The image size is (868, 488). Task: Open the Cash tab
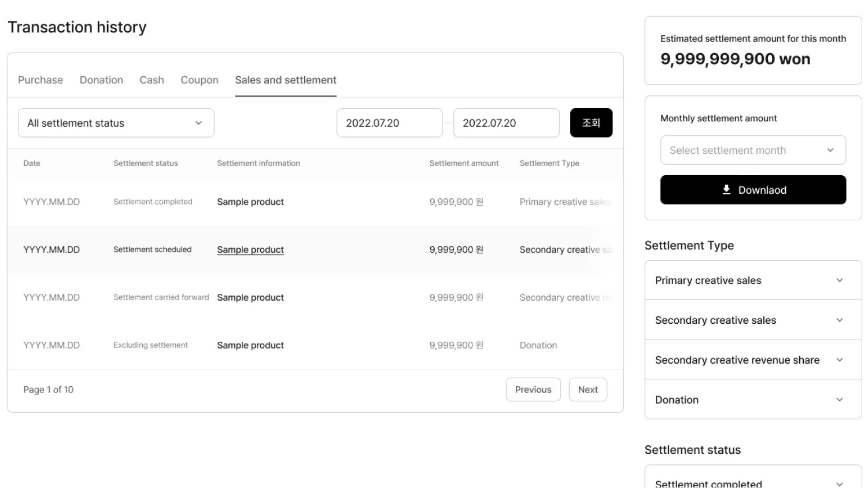click(x=152, y=80)
